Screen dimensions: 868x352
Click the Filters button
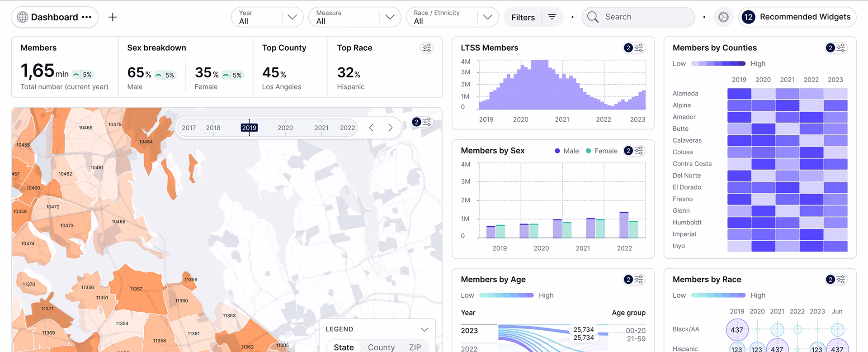point(533,17)
